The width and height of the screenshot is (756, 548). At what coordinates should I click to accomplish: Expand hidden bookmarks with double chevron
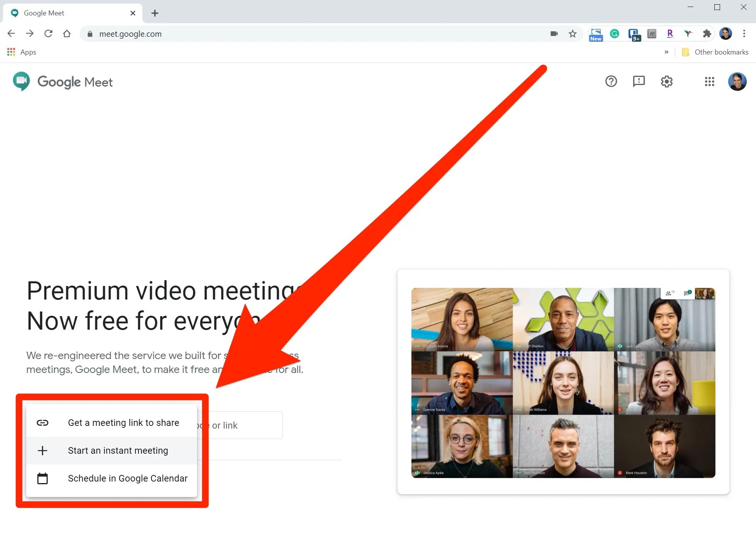tap(666, 52)
